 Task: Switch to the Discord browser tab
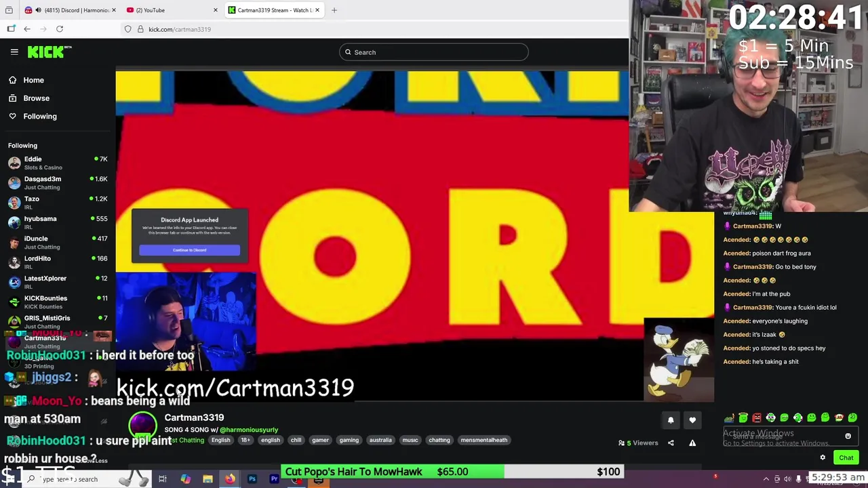coord(71,10)
